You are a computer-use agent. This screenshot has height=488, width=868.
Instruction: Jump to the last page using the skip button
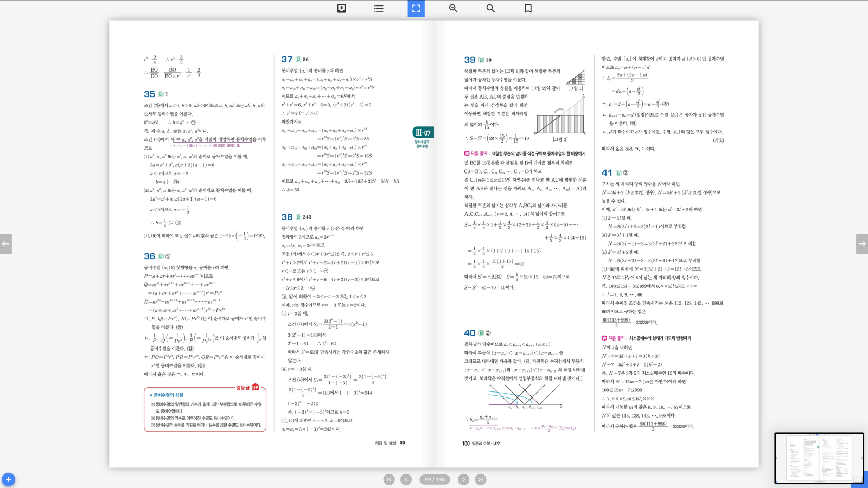[x=481, y=479]
